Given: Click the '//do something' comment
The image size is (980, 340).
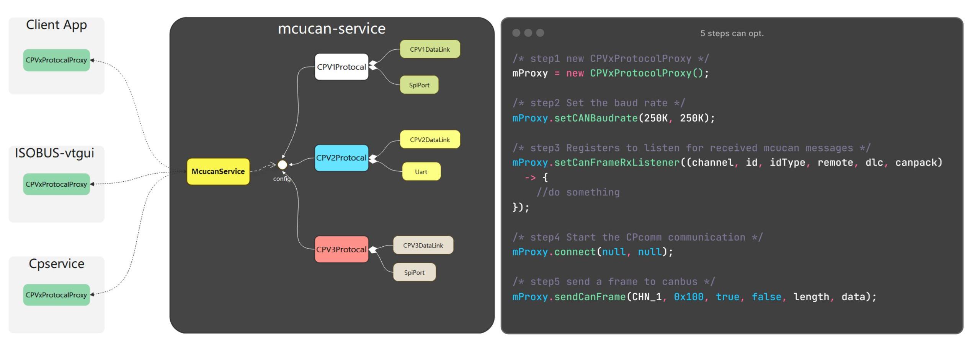Looking at the screenshot, I should coord(578,192).
